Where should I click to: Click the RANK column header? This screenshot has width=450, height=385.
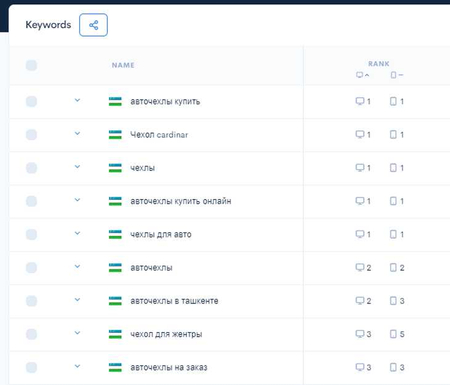coord(379,64)
